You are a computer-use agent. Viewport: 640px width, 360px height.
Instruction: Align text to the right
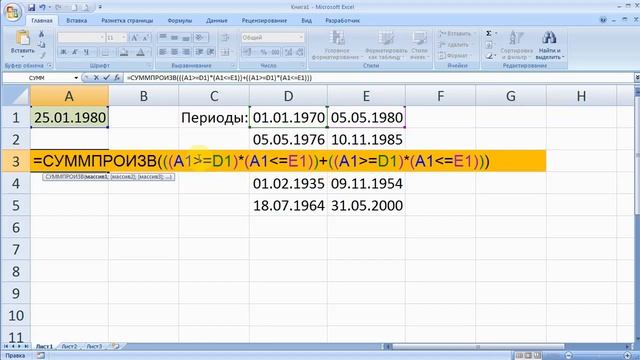(186, 52)
